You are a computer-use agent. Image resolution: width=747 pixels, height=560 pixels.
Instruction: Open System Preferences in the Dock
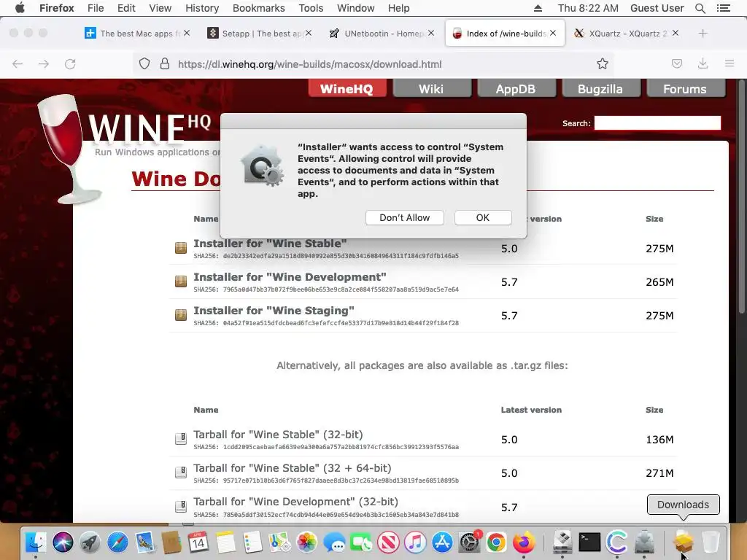click(470, 542)
